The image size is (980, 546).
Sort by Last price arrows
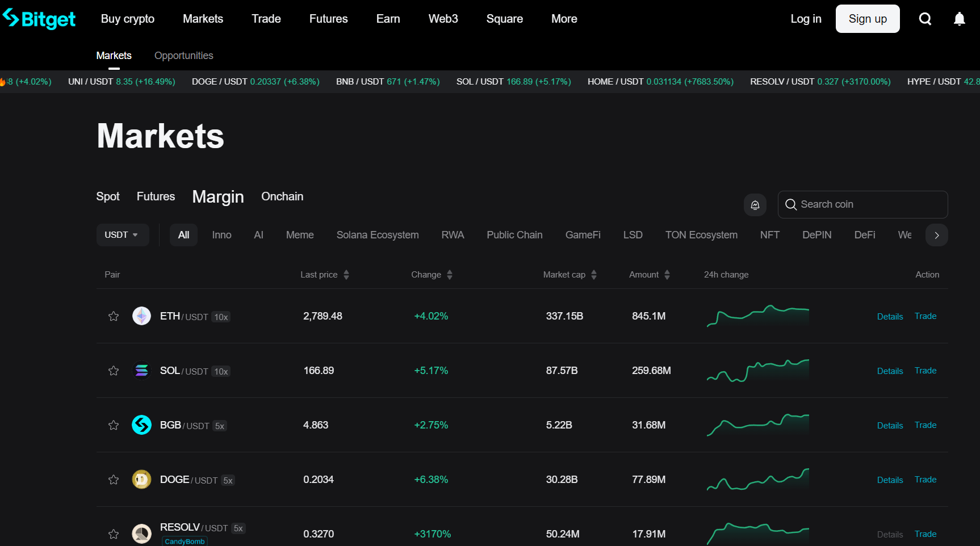(346, 275)
